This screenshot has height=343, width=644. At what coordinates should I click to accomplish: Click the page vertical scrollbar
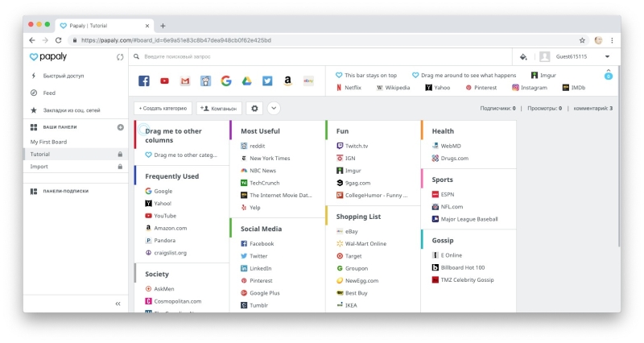coord(618,156)
